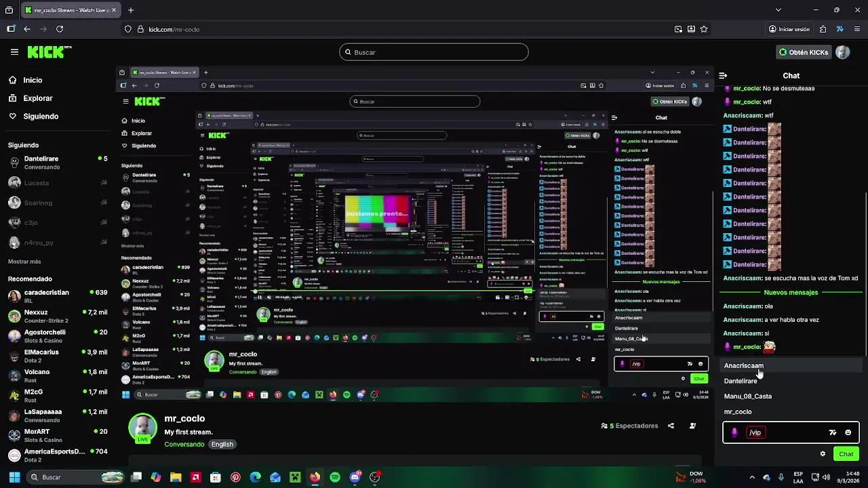The width and height of the screenshot is (868, 488).
Task: Open followed channel Dantelirare
Action: click(x=58, y=163)
